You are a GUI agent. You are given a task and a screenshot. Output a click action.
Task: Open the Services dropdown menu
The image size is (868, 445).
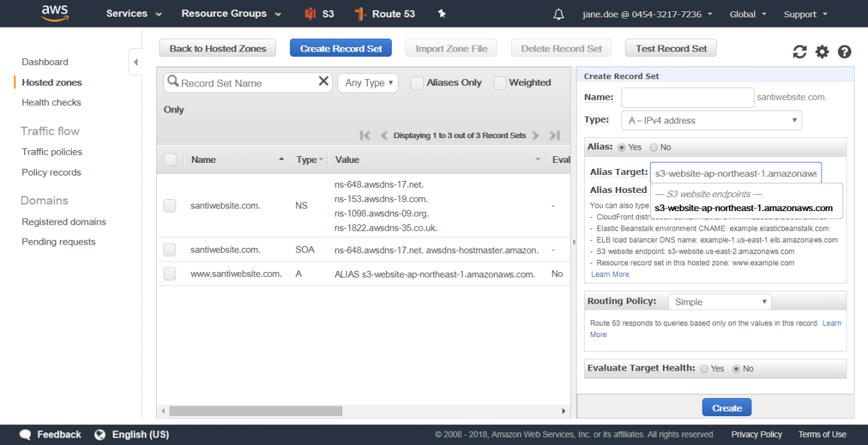tap(134, 14)
